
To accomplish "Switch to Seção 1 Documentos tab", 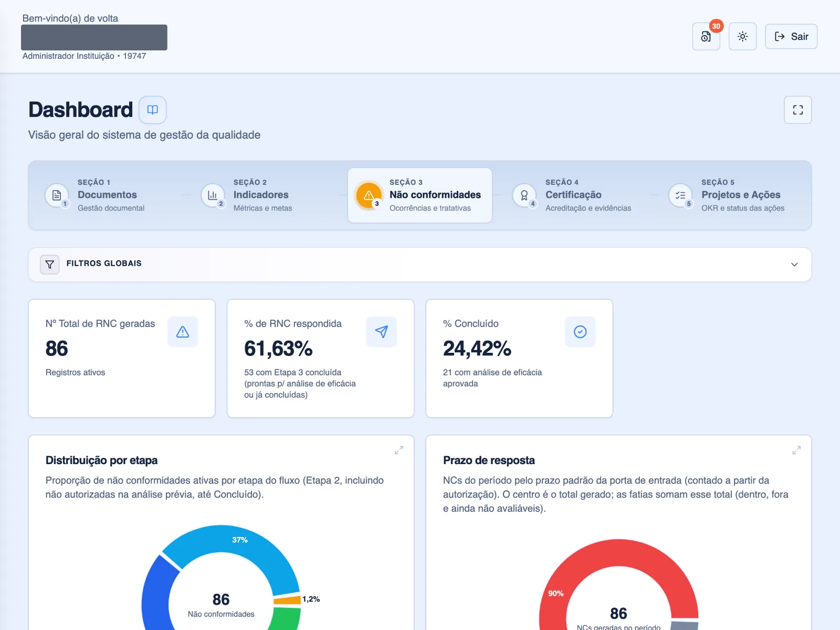I will coord(108,195).
